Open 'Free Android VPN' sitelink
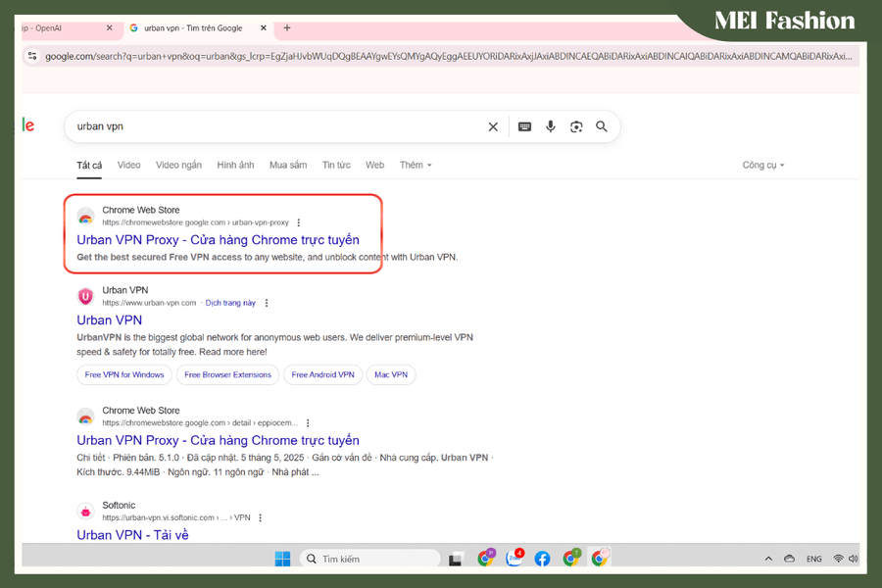The width and height of the screenshot is (882, 588). (x=322, y=374)
